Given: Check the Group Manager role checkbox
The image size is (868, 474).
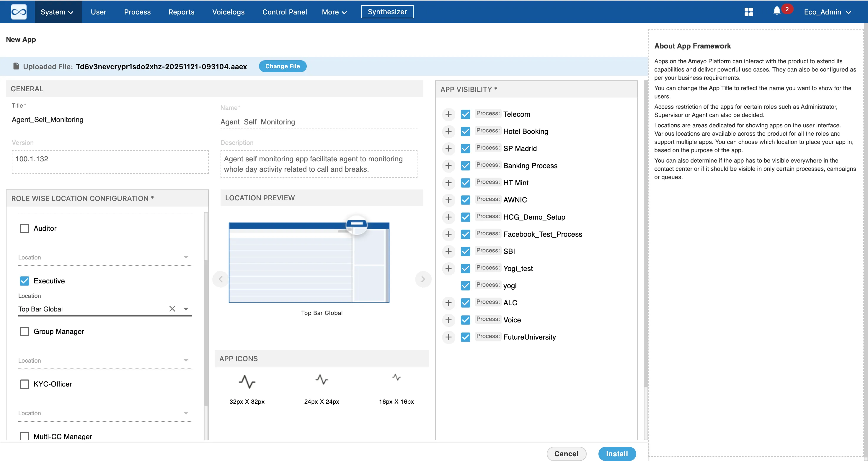Looking at the screenshot, I should [24, 332].
